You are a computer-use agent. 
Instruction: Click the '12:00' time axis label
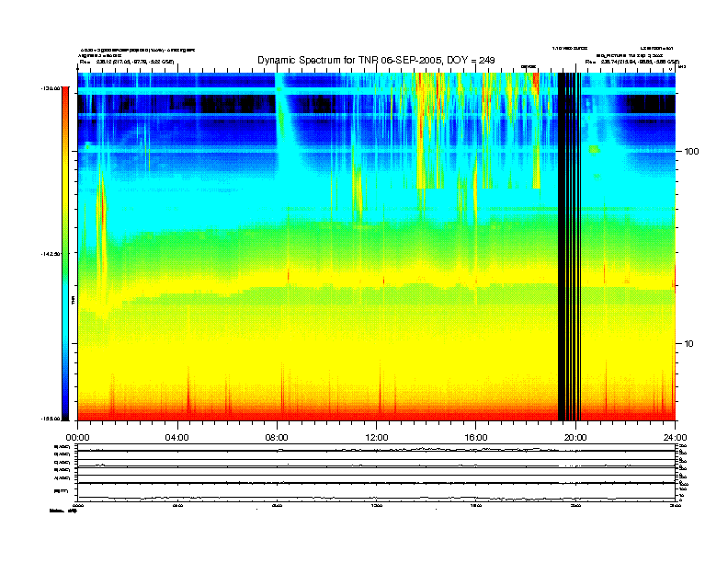377,438
